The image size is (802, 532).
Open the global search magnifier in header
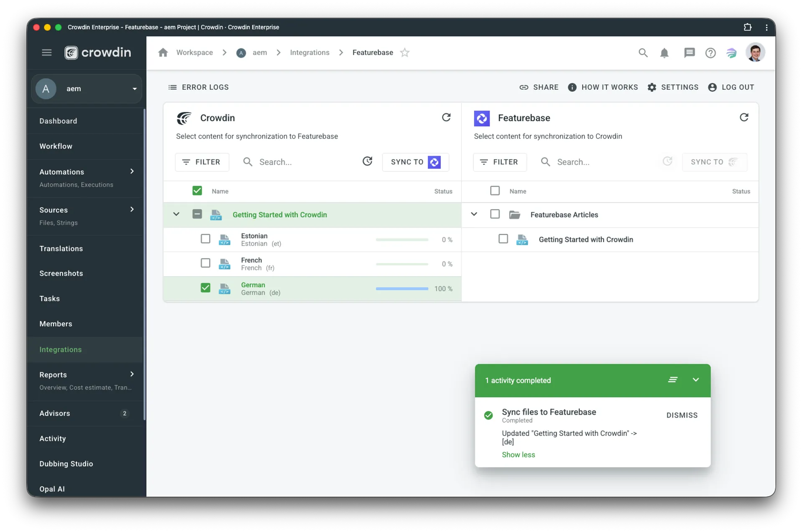[x=643, y=53]
